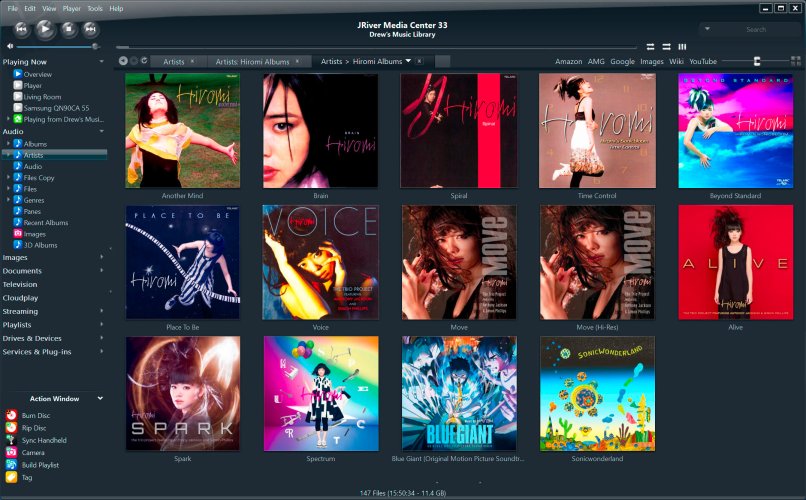Adjust thumbnail size slider

(x=757, y=61)
